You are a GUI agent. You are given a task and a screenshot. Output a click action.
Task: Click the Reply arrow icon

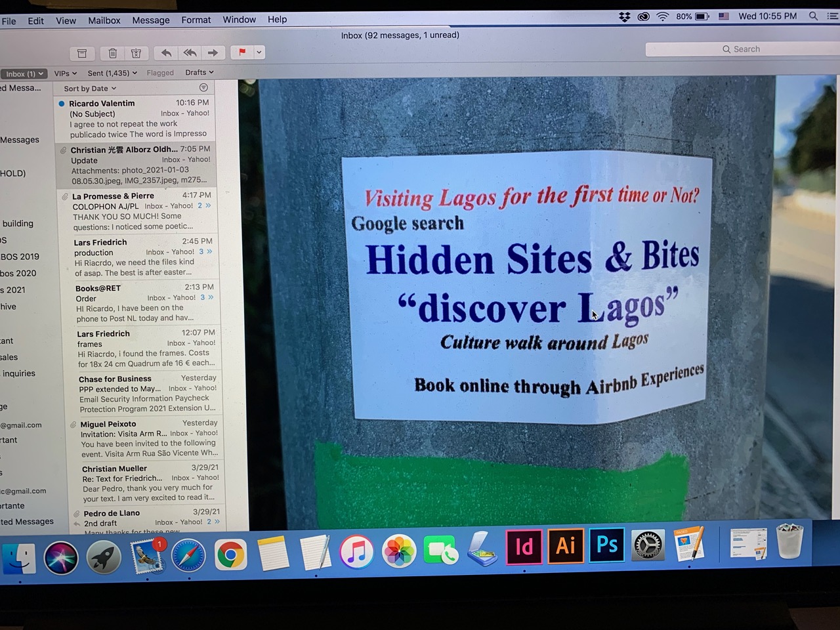[167, 53]
